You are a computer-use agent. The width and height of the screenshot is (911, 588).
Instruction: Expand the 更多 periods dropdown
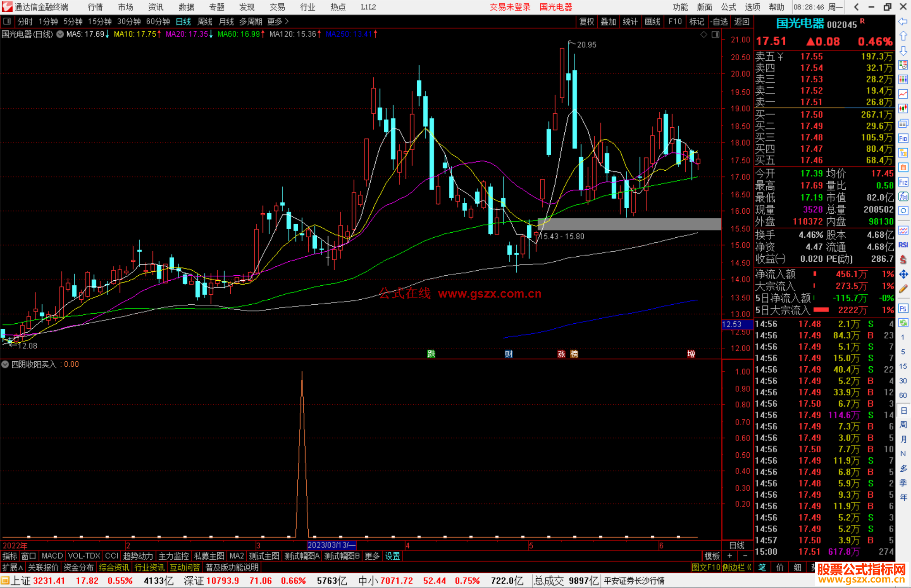coord(278,21)
